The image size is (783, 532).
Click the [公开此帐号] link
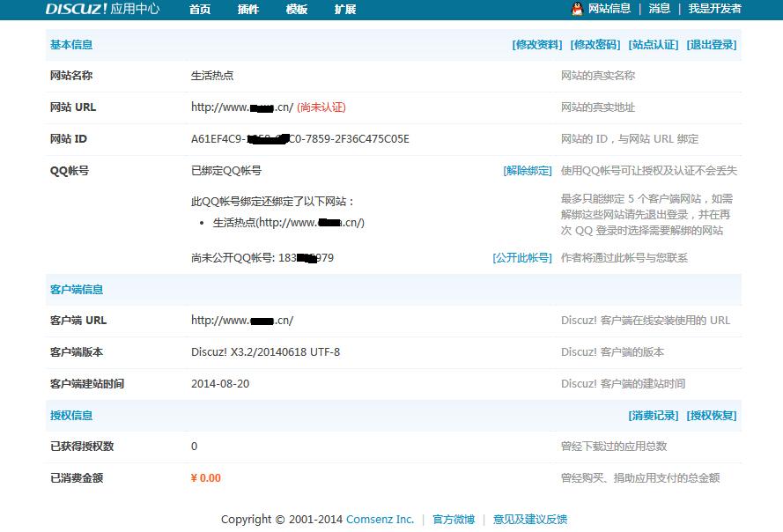521,258
